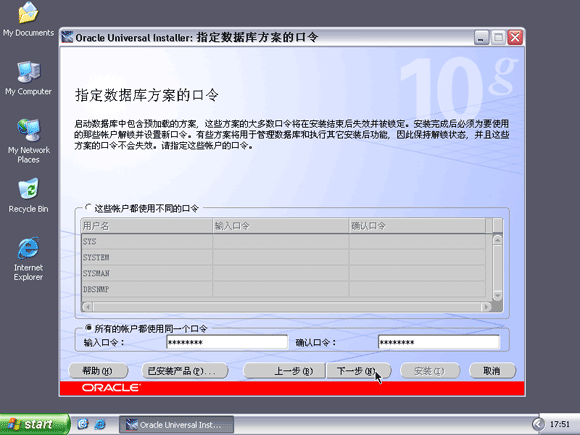
Task: Click the 输入口令 password field
Action: (227, 342)
